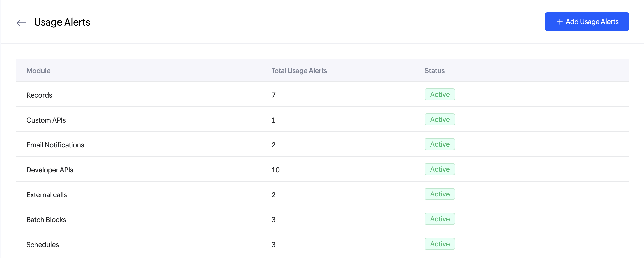This screenshot has height=258, width=644.
Task: Select the External calls module
Action: pyautogui.click(x=46, y=195)
